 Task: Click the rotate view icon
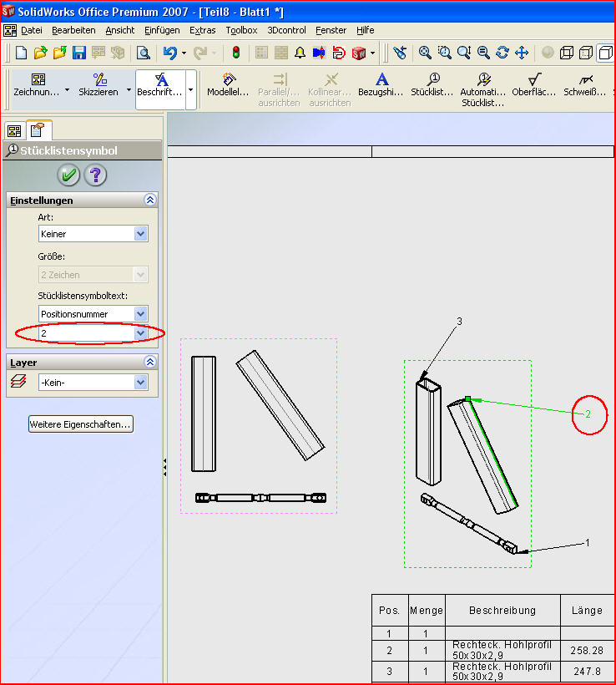[x=502, y=53]
